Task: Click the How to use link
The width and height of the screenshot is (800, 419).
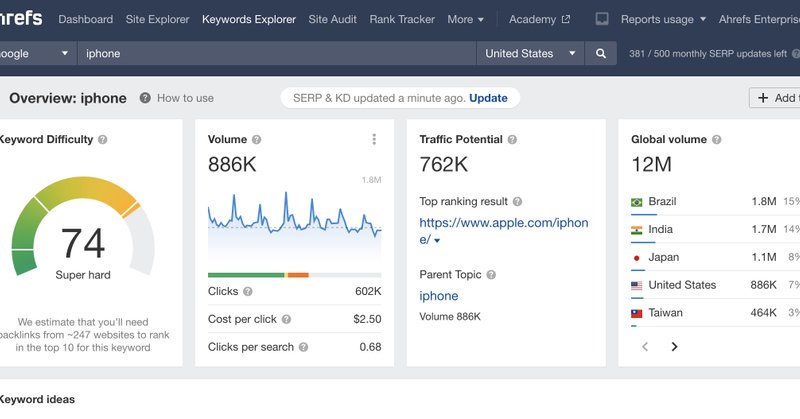Action: [185, 98]
